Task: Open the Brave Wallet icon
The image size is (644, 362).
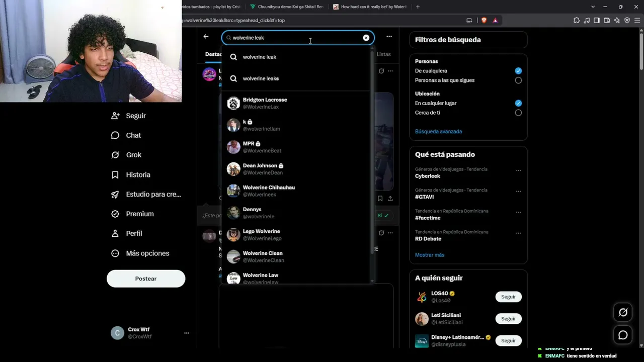Action: pyautogui.click(x=607, y=21)
